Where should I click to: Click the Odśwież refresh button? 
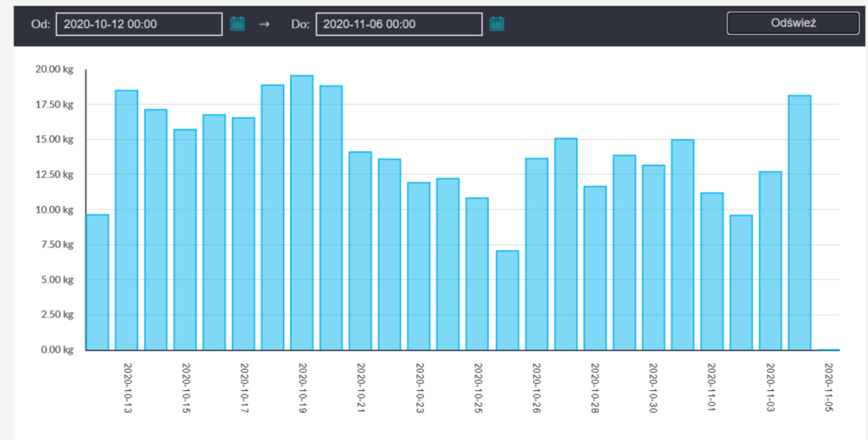click(793, 24)
